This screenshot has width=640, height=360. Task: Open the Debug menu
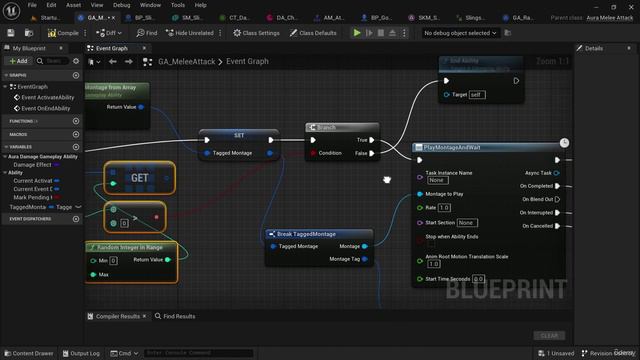click(x=122, y=5)
